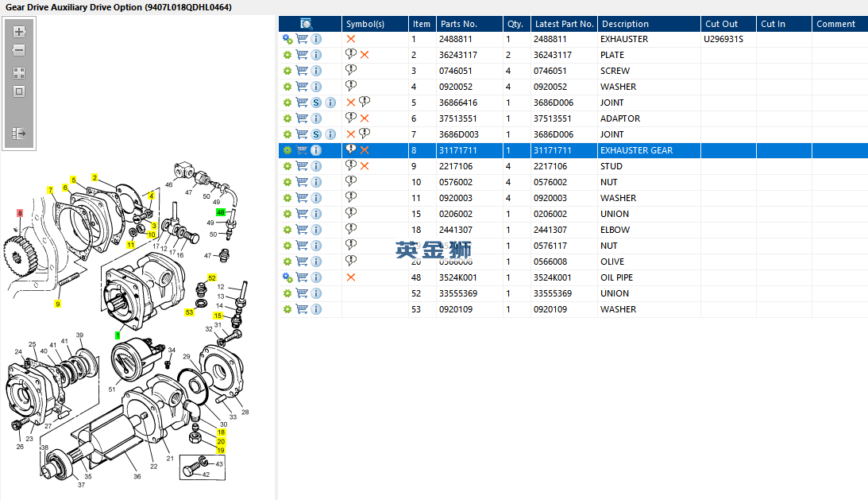The width and height of the screenshot is (868, 500).
Task: Click the note bubble symbol in STUD row
Action: point(351,165)
